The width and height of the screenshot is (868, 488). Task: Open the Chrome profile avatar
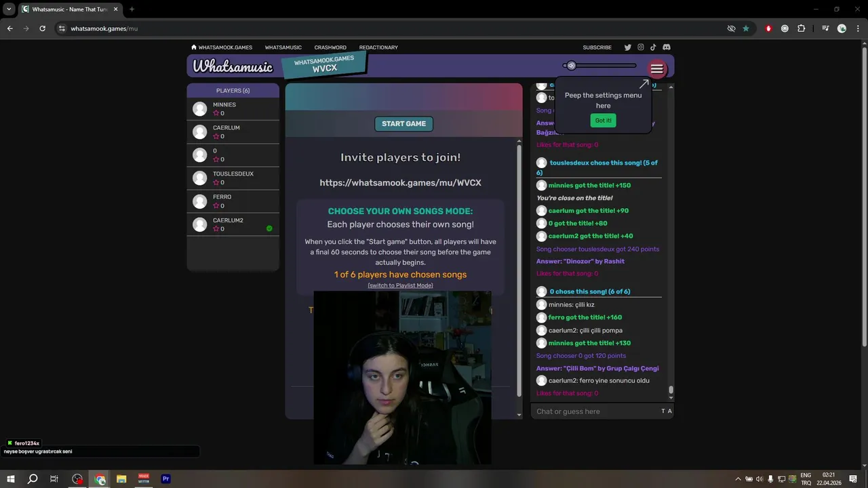(842, 28)
